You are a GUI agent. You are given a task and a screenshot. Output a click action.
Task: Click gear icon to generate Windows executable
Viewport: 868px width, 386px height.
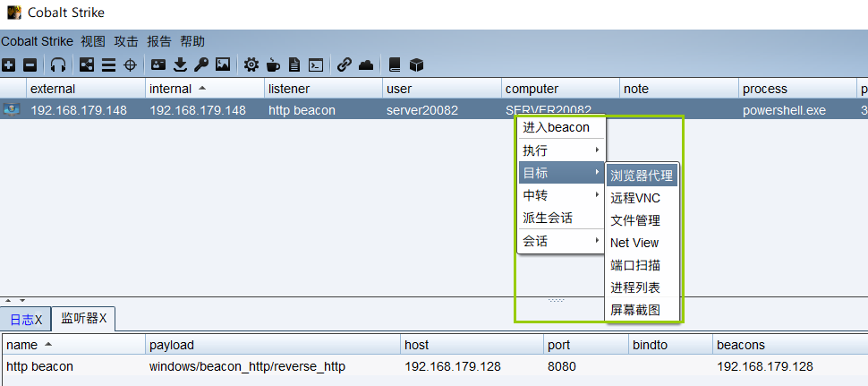(x=251, y=65)
